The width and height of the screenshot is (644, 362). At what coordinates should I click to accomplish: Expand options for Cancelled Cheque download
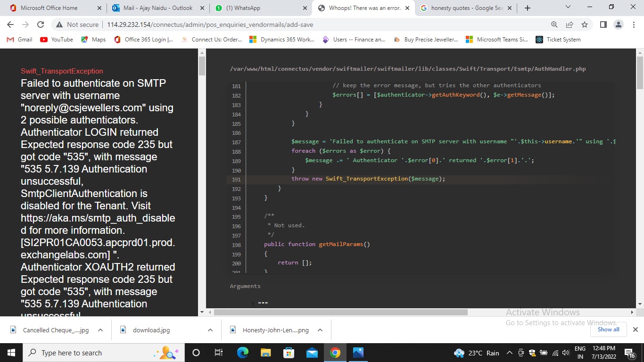100,330
